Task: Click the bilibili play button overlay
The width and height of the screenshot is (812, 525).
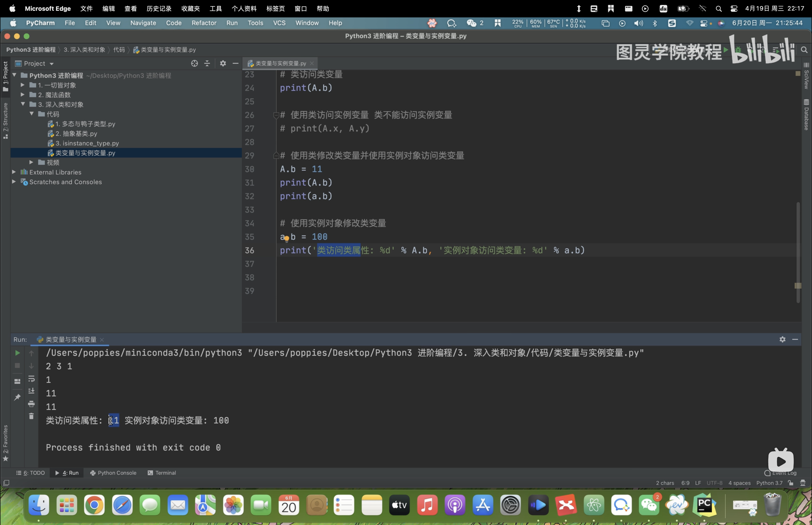Action: coord(781,461)
